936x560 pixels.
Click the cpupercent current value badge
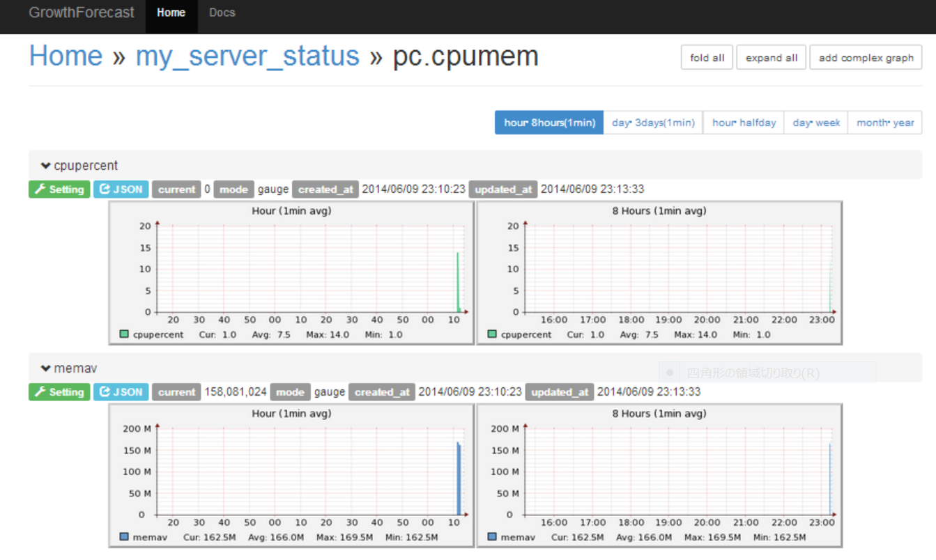pos(176,189)
